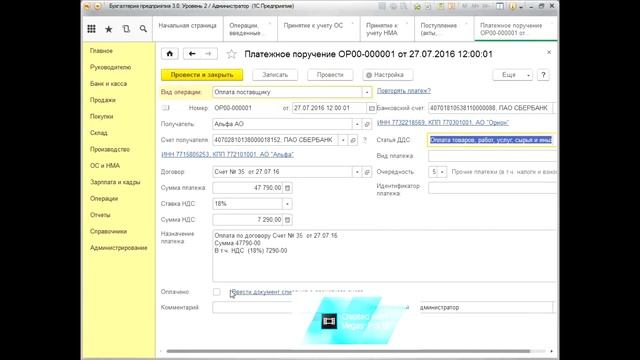Image resolution: width=640 pixels, height=360 pixels.
Task: Click the Провести button
Action: pos(330,75)
